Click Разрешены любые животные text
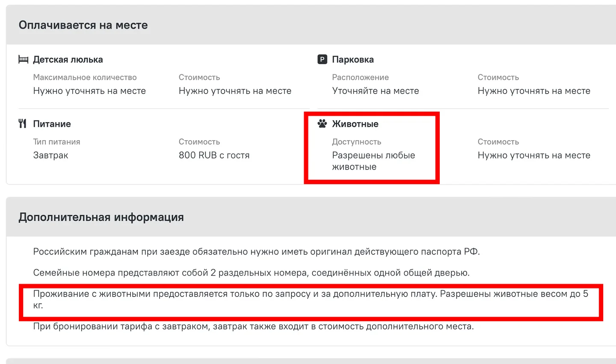Viewport: 616px width, 364px height. 373,161
